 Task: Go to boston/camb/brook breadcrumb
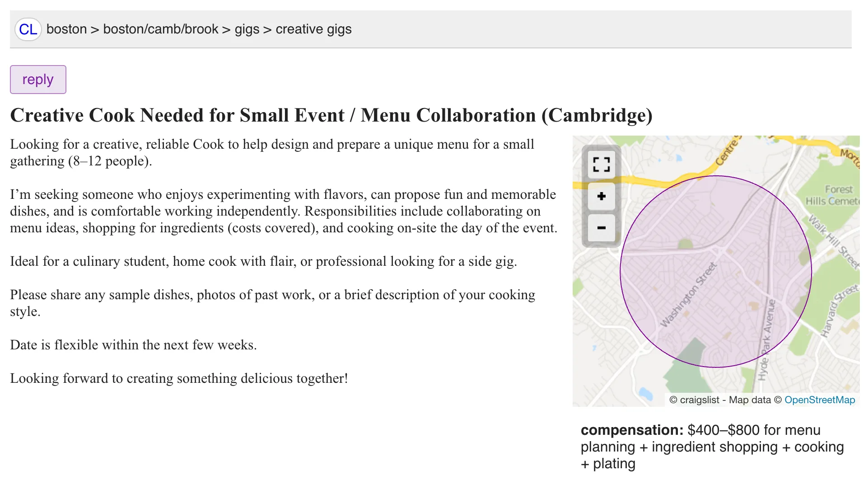click(x=160, y=29)
